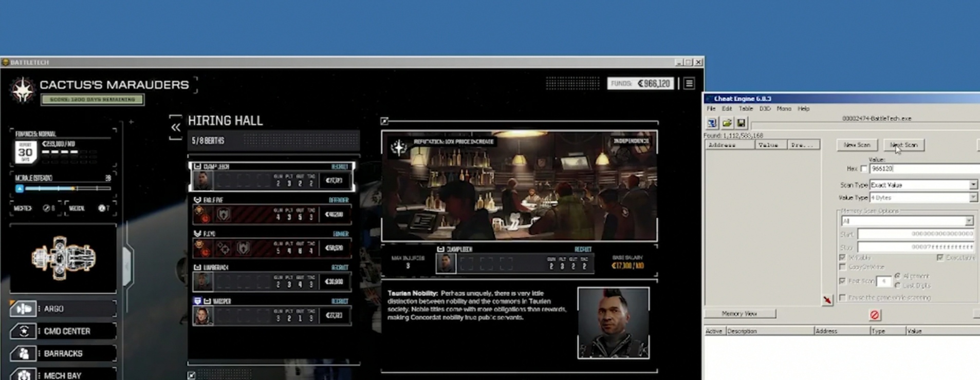The width and height of the screenshot is (980, 380).
Task: Collapse Hiring Hall with double-chevron back arrow
Action: [176, 127]
